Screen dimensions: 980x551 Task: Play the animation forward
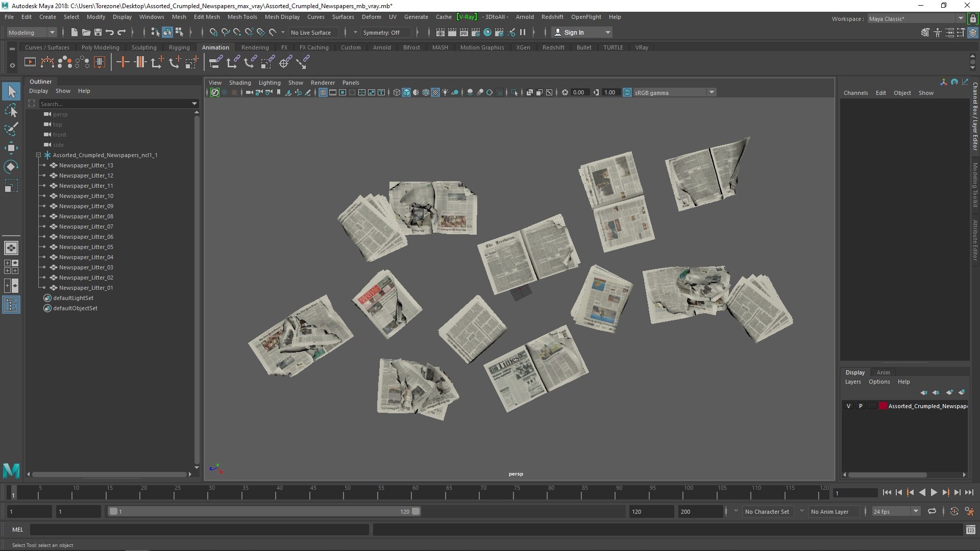point(934,492)
